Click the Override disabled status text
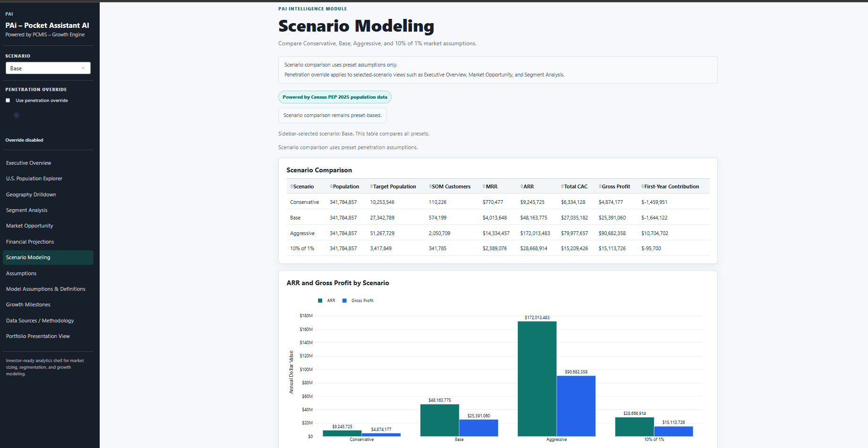 [x=24, y=140]
